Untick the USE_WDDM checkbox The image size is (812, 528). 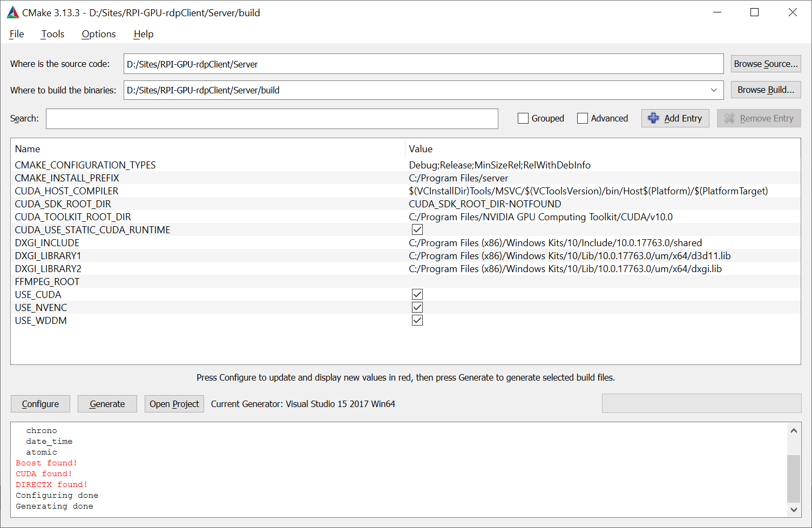(x=417, y=320)
